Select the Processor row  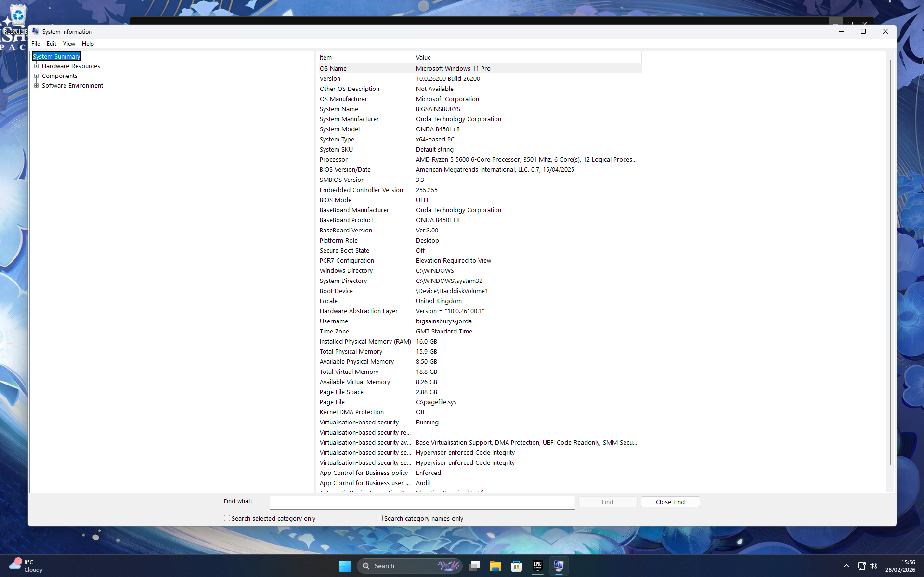480,160
